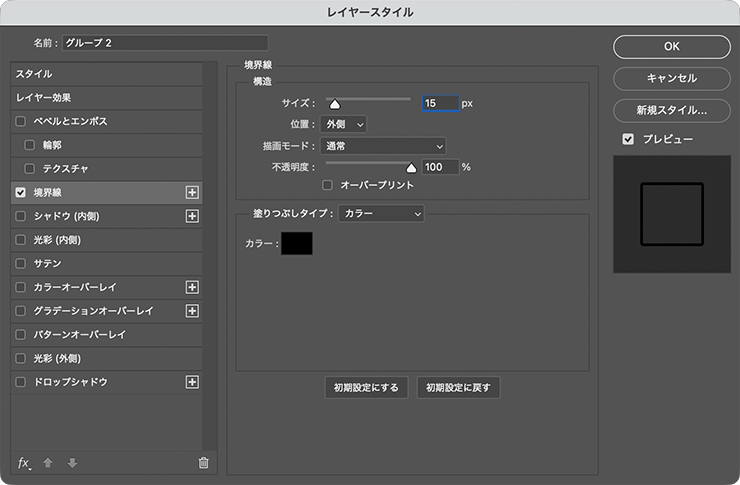Toggle the オーバープリント checkbox
Viewport: 740px width, 485px height.
tap(328, 185)
